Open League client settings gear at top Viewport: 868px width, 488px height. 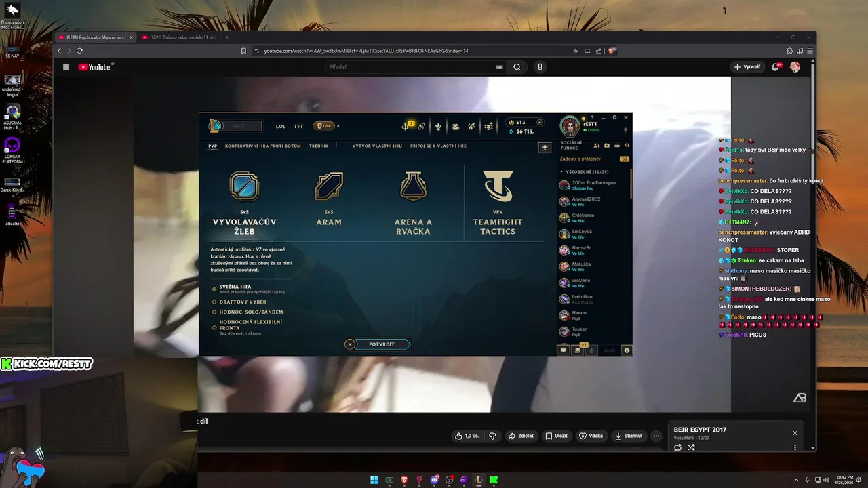coord(615,117)
